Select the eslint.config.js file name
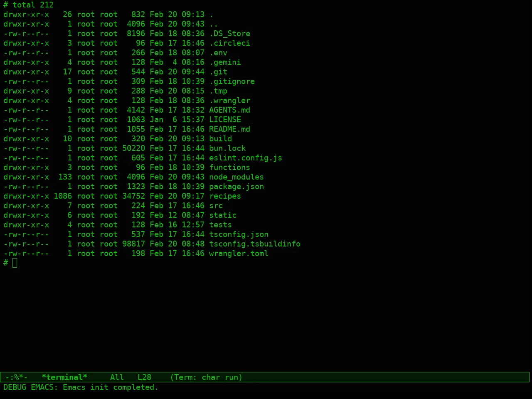 click(246, 158)
